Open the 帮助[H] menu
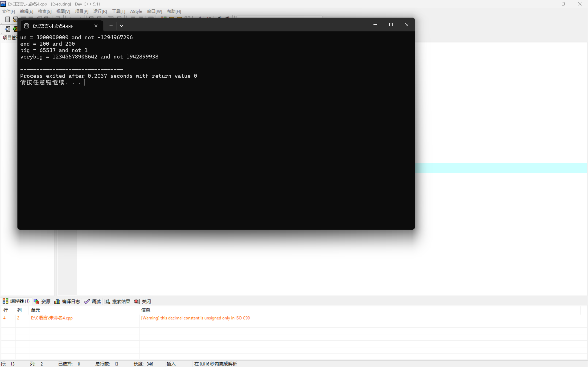The width and height of the screenshot is (588, 367). coord(174,11)
